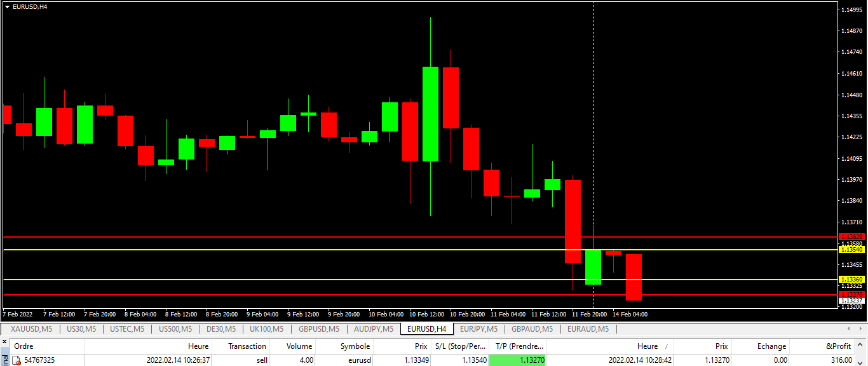Click the white 1.13237 current price label

click(852, 300)
